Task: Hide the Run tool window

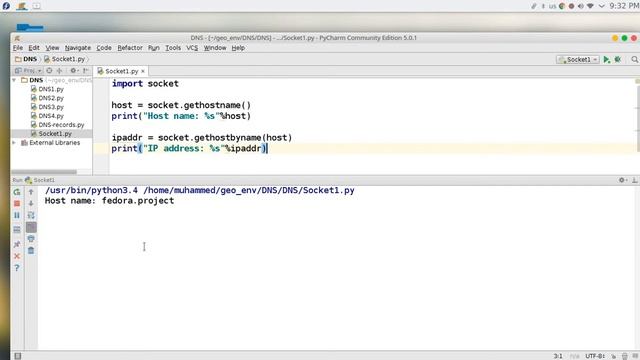Action: coord(635,180)
